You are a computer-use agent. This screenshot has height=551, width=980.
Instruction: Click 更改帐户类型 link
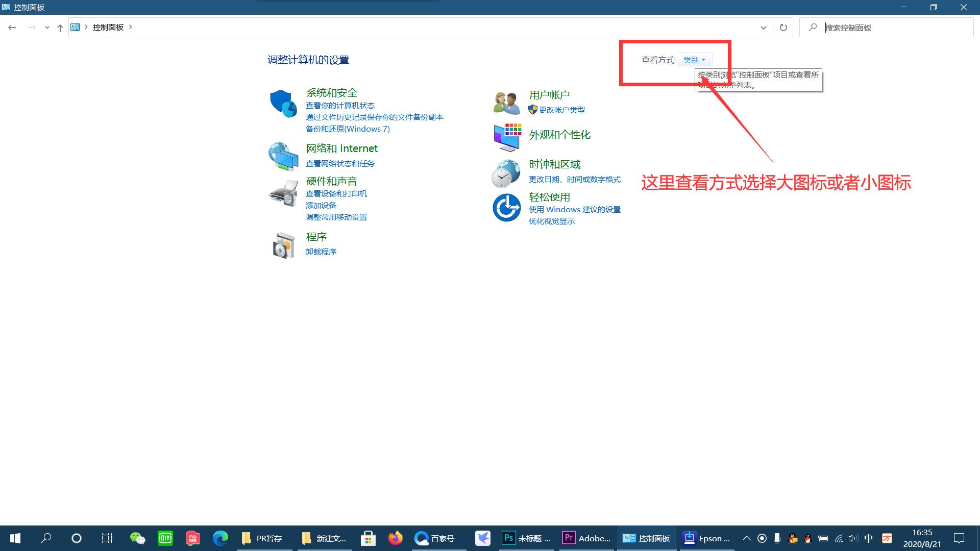(x=561, y=110)
